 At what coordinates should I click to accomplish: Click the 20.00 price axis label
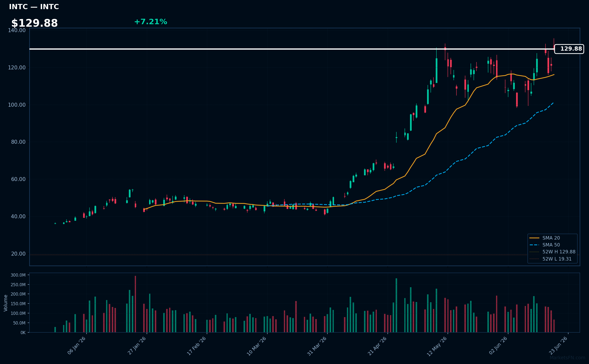click(18, 254)
